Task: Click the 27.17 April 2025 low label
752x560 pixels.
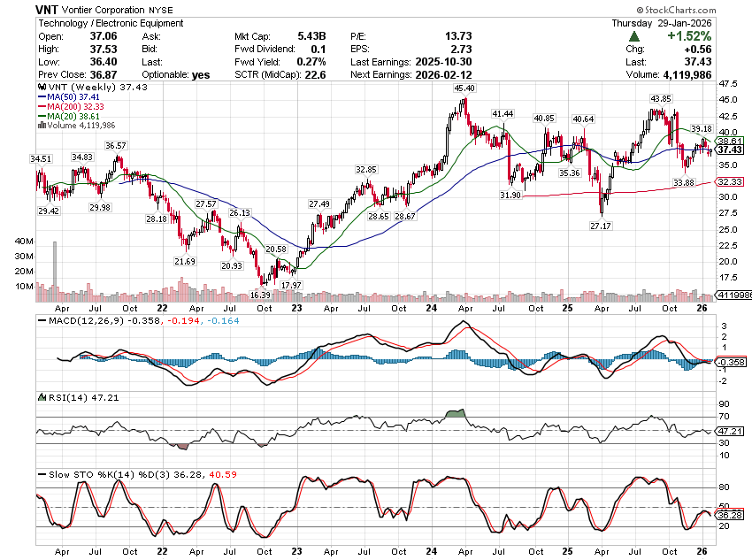Action: tap(603, 226)
